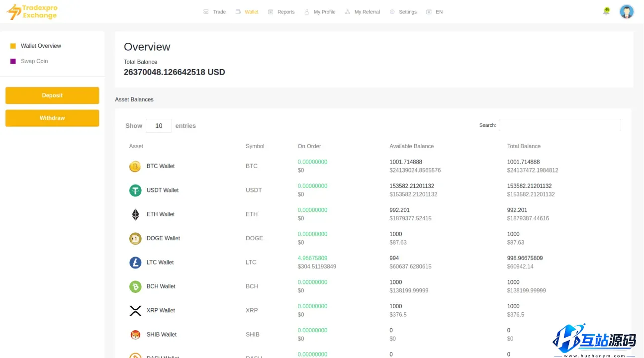Select the SHIB Wallet row name

(162, 335)
